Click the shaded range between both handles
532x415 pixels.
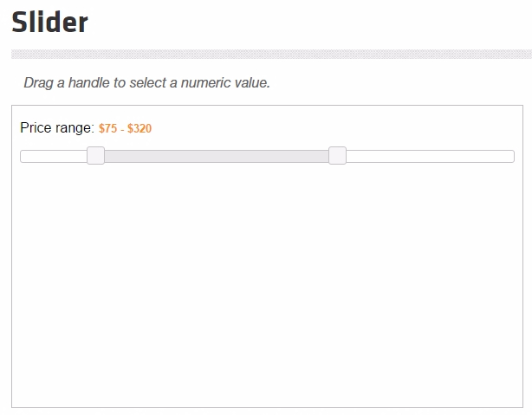(x=217, y=157)
